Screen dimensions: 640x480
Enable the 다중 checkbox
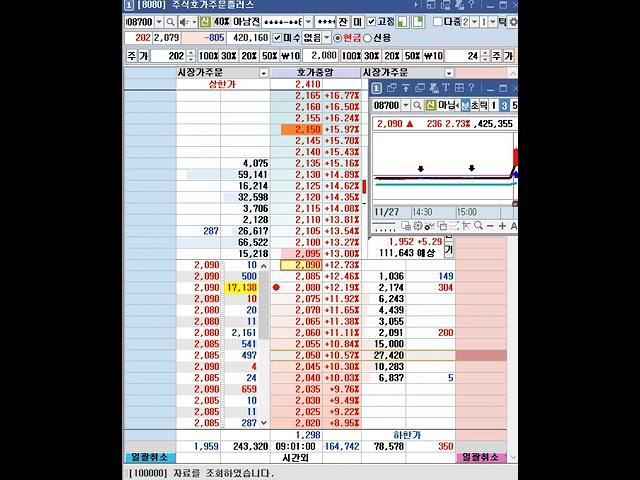point(438,22)
